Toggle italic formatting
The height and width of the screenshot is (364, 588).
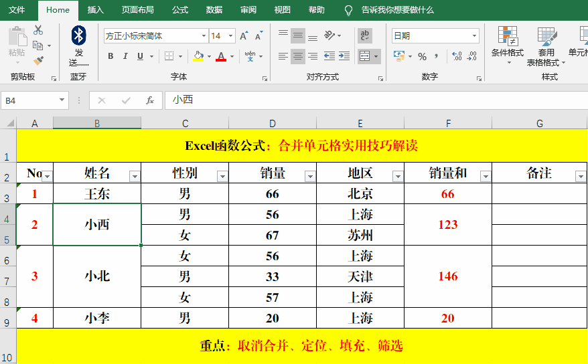[x=125, y=57]
